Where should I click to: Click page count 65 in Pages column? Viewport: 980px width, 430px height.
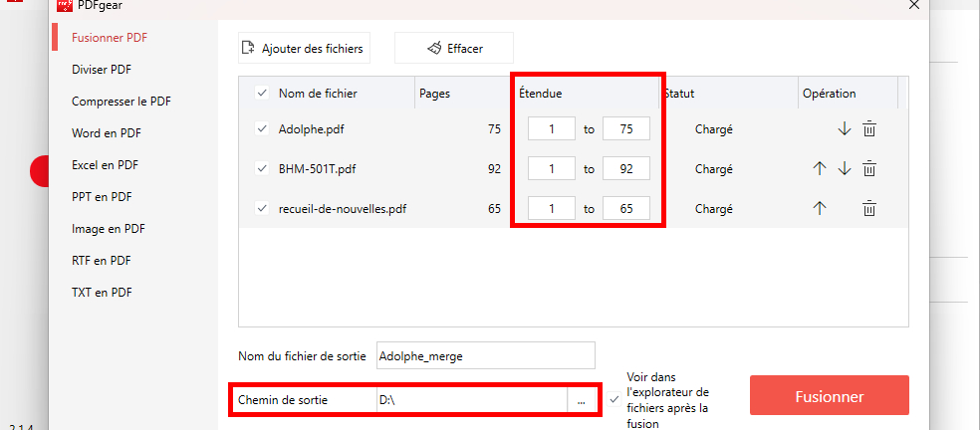coord(494,208)
